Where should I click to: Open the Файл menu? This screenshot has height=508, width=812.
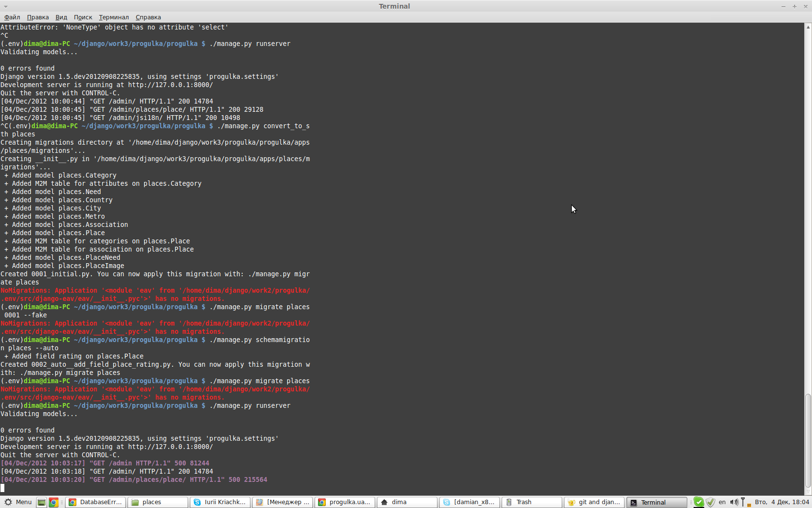click(12, 17)
